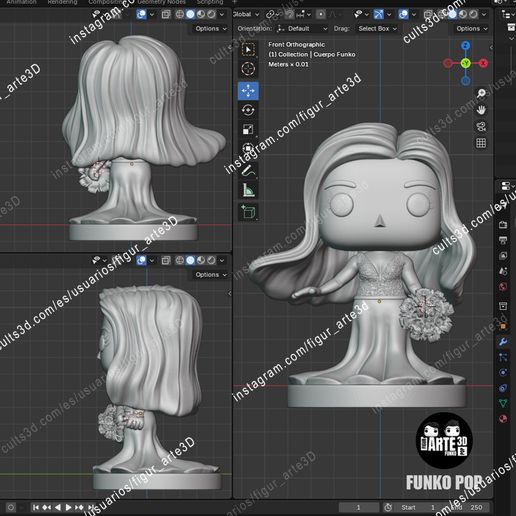Screen dimensions: 516x516
Task: Expand Options in bottom-left viewport
Action: coord(211,275)
